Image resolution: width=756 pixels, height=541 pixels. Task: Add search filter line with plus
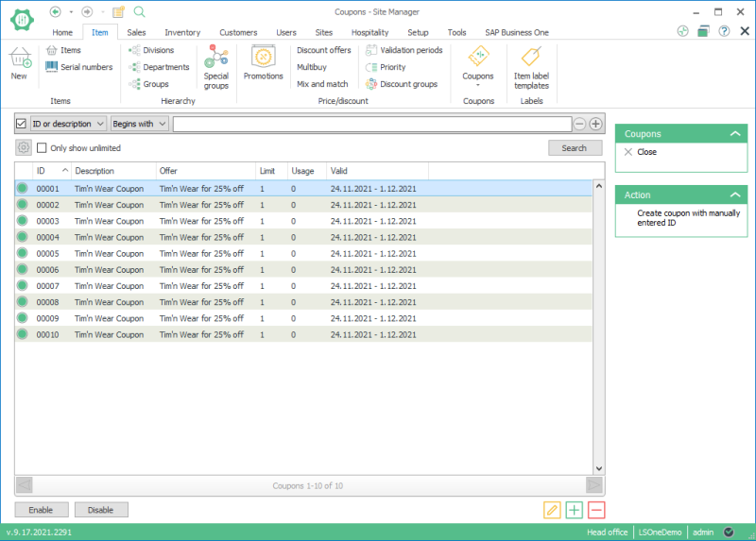[x=595, y=124]
